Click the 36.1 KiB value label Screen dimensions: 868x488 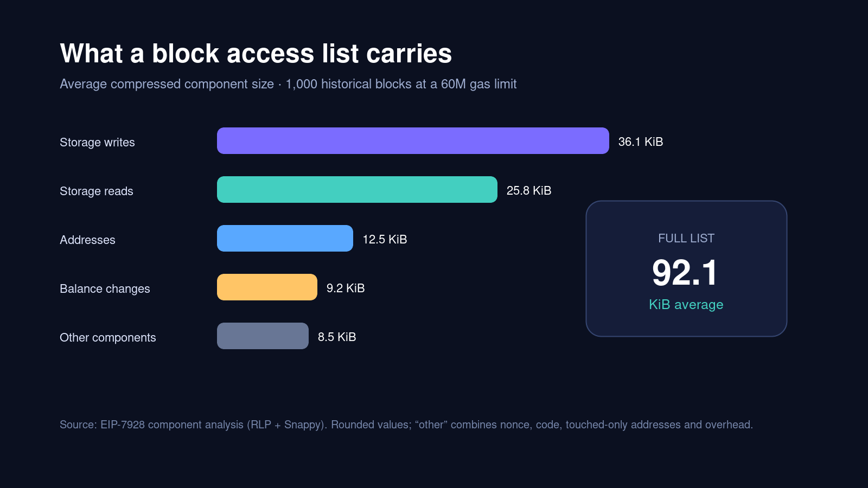click(641, 142)
